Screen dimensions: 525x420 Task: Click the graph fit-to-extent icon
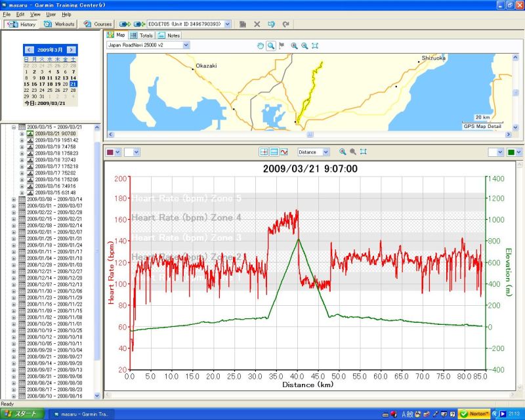click(x=364, y=152)
